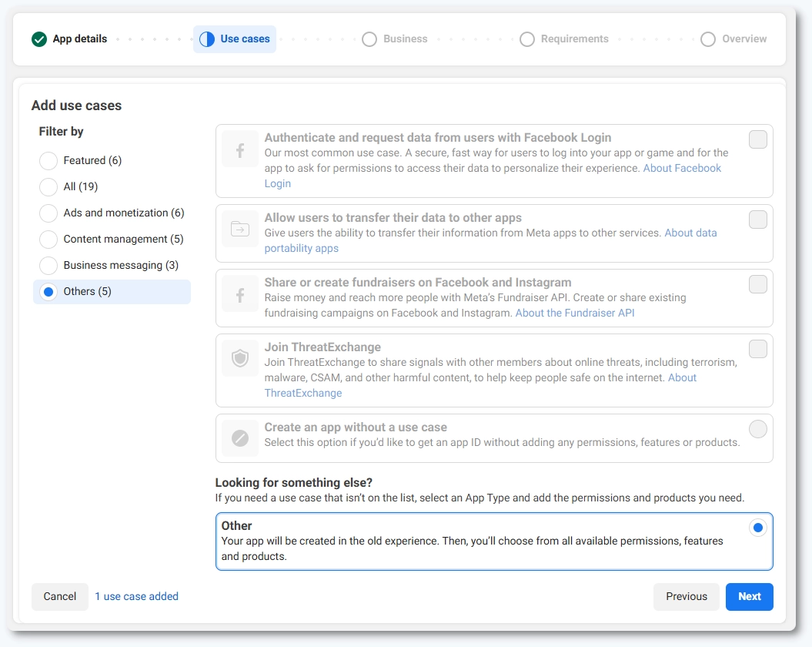The width and height of the screenshot is (812, 647).
Task: Click the Fundraisers "f" icon
Action: tap(239, 293)
